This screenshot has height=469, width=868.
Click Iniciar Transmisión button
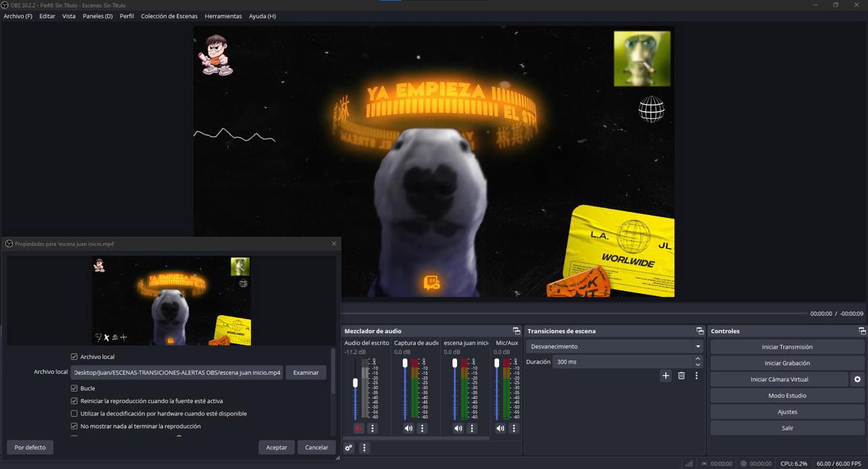[787, 347]
